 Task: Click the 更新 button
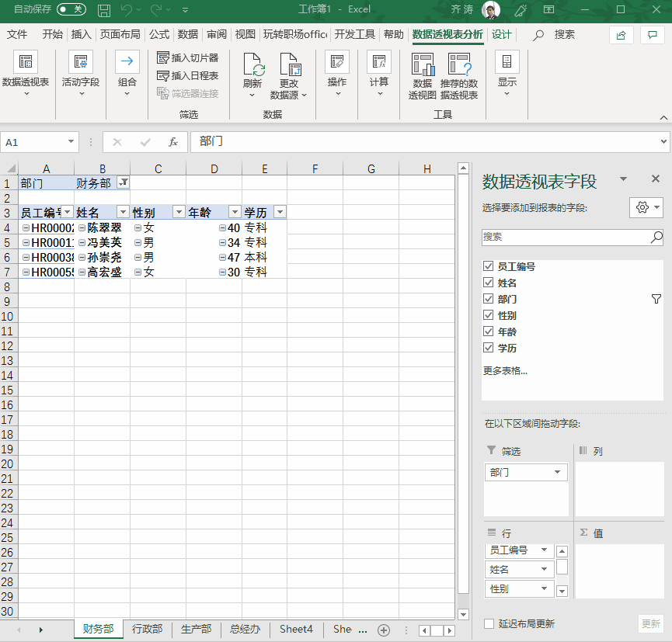(650, 623)
